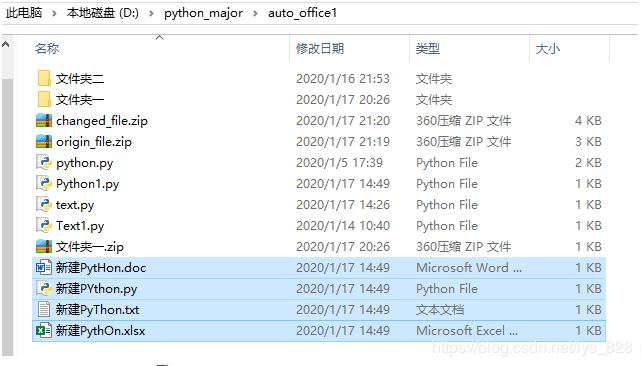Click the text.py file icon

tap(44, 204)
